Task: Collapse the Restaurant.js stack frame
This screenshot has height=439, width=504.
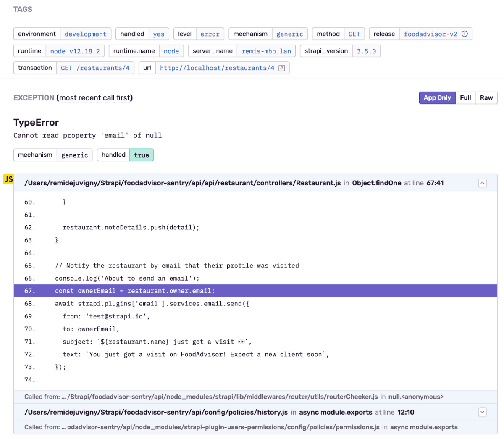Action: tap(483, 183)
